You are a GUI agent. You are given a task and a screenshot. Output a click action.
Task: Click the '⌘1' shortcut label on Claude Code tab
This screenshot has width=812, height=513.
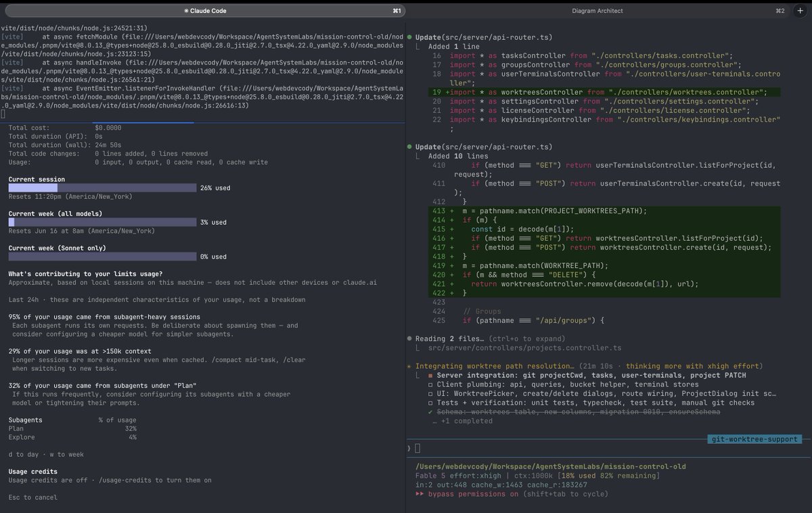tap(397, 11)
